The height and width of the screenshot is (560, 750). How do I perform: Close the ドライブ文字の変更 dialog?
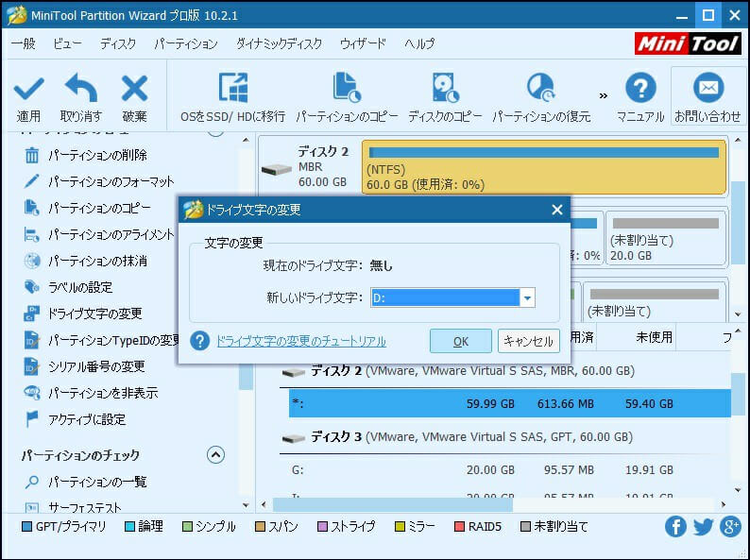[556, 210]
